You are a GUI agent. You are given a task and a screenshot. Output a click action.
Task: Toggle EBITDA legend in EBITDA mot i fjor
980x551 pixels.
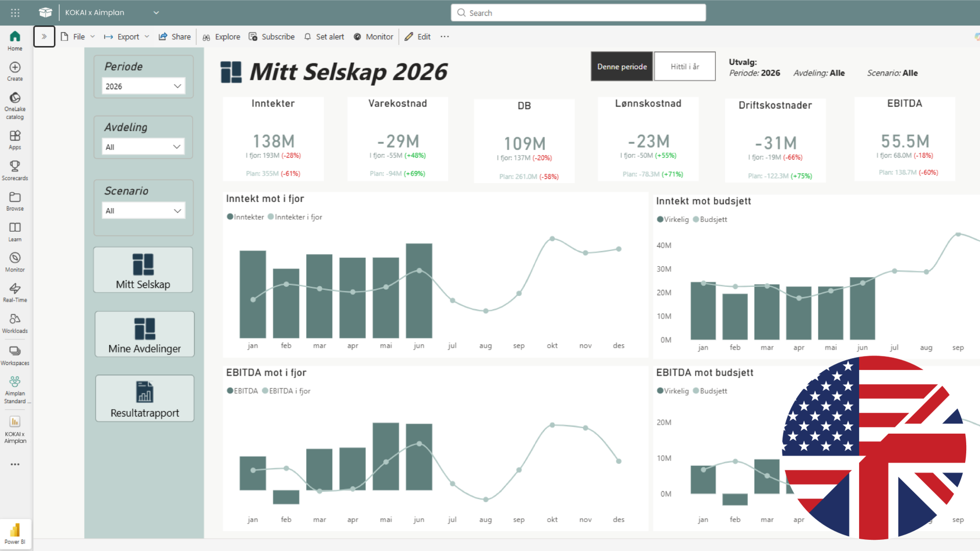point(242,391)
